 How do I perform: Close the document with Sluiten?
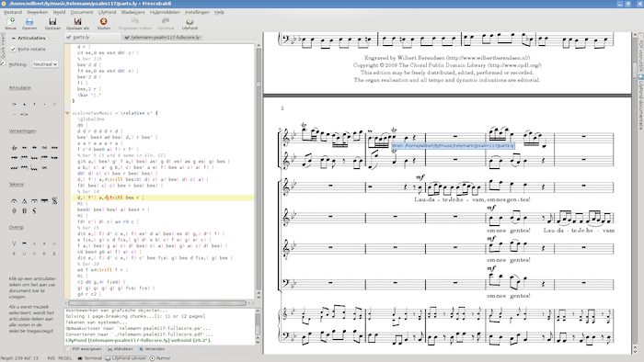click(x=103, y=23)
